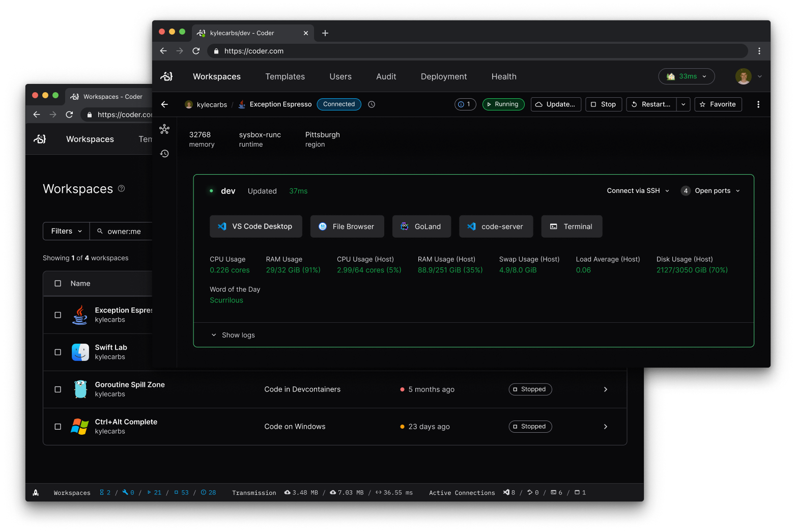This screenshot has width=796, height=532.
Task: Click the owner:me search field
Action: pyautogui.click(x=125, y=231)
